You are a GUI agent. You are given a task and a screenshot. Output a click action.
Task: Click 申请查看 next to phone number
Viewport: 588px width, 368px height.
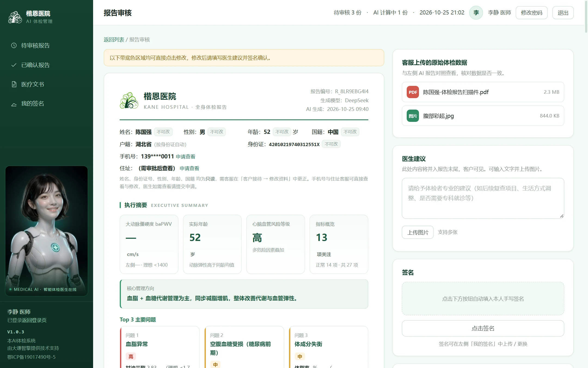(185, 156)
